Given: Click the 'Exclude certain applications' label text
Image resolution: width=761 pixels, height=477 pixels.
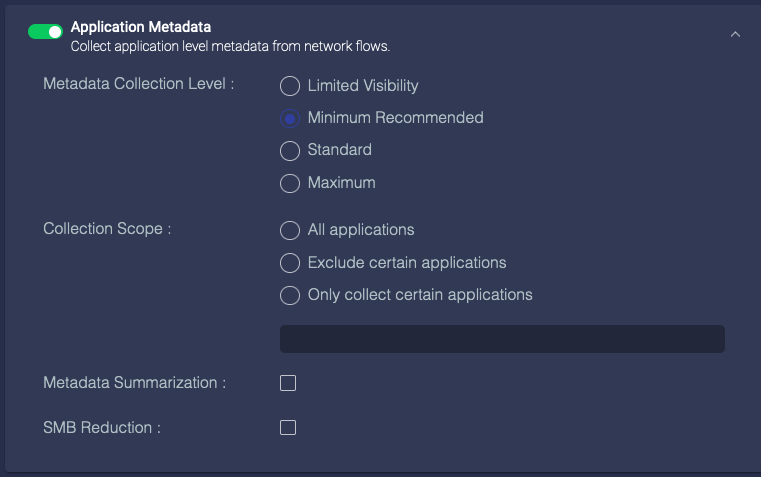Looking at the screenshot, I should click(x=407, y=263).
